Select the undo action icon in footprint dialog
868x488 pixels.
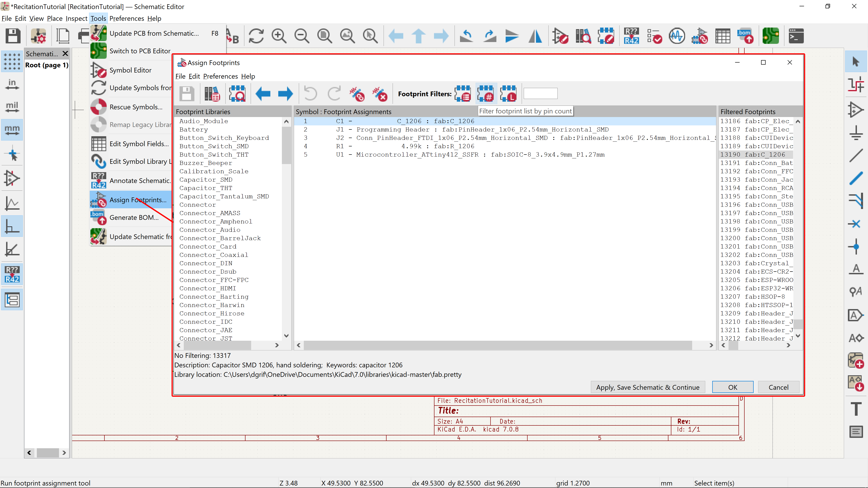pyautogui.click(x=310, y=94)
